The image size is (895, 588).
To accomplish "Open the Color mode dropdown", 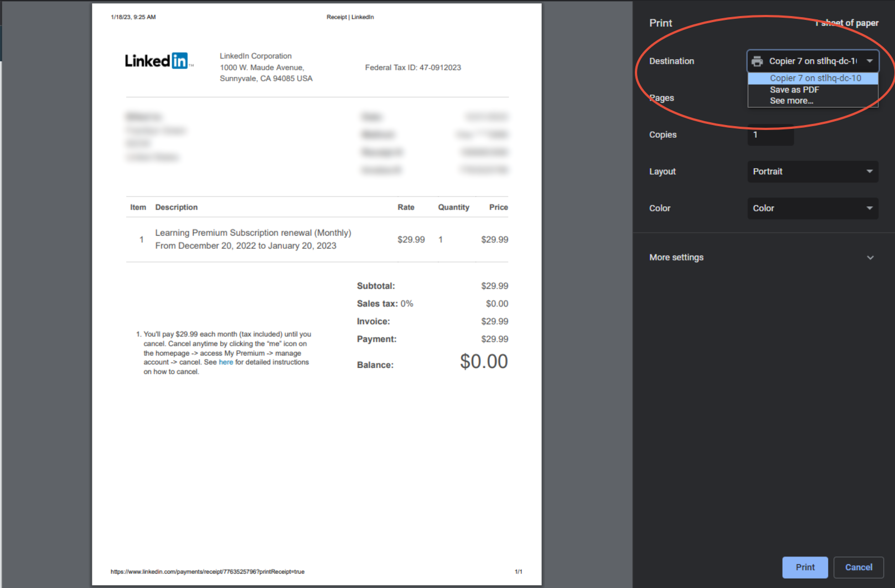I will tap(813, 209).
